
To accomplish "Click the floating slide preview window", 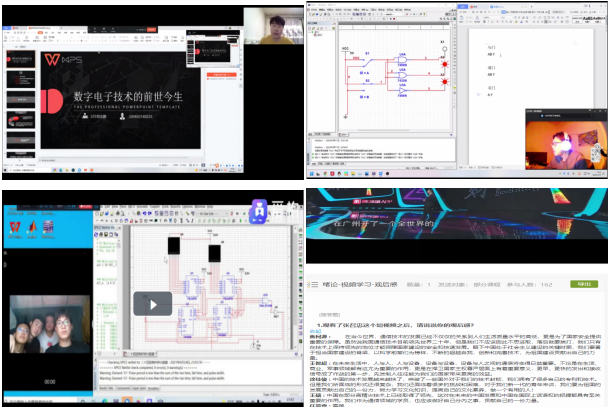I will point(211,51).
